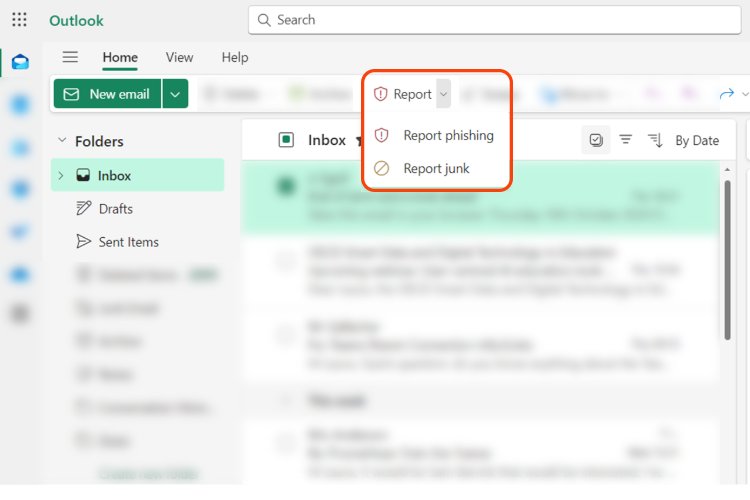Open the Sent Items folder

pos(128,242)
